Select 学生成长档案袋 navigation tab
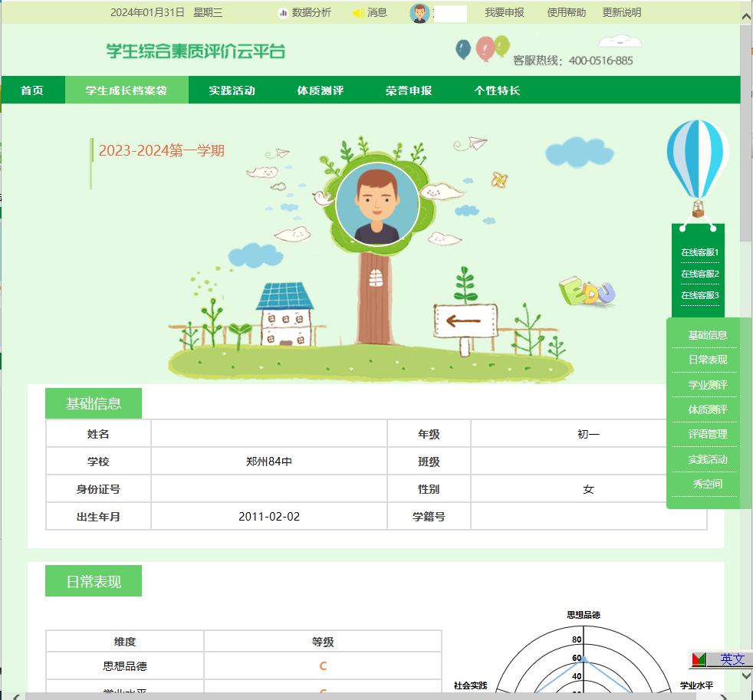This screenshot has height=700, width=753. (127, 90)
